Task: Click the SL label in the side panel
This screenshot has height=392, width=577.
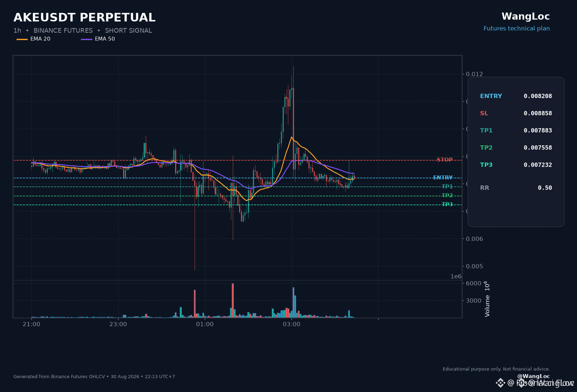Action: tap(484, 113)
